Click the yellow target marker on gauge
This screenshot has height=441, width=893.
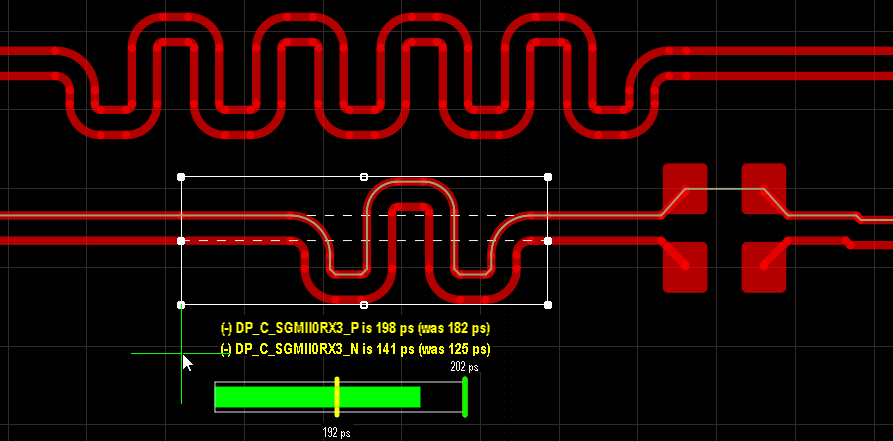(x=337, y=397)
